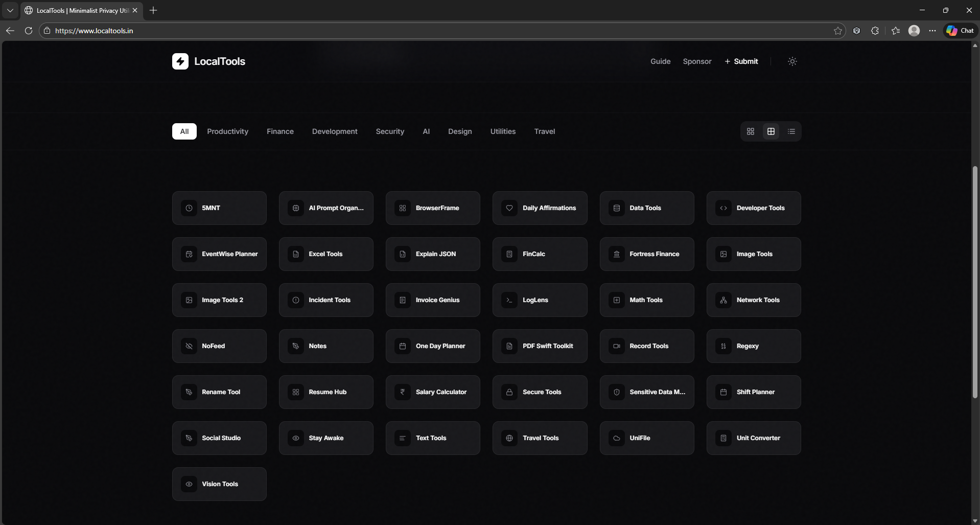Select the AI category filter
The height and width of the screenshot is (525, 980).
[x=426, y=131]
